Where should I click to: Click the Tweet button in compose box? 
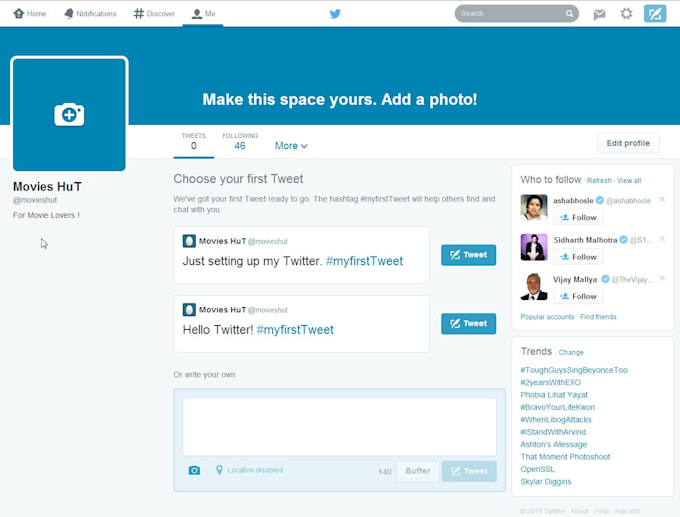469,471
